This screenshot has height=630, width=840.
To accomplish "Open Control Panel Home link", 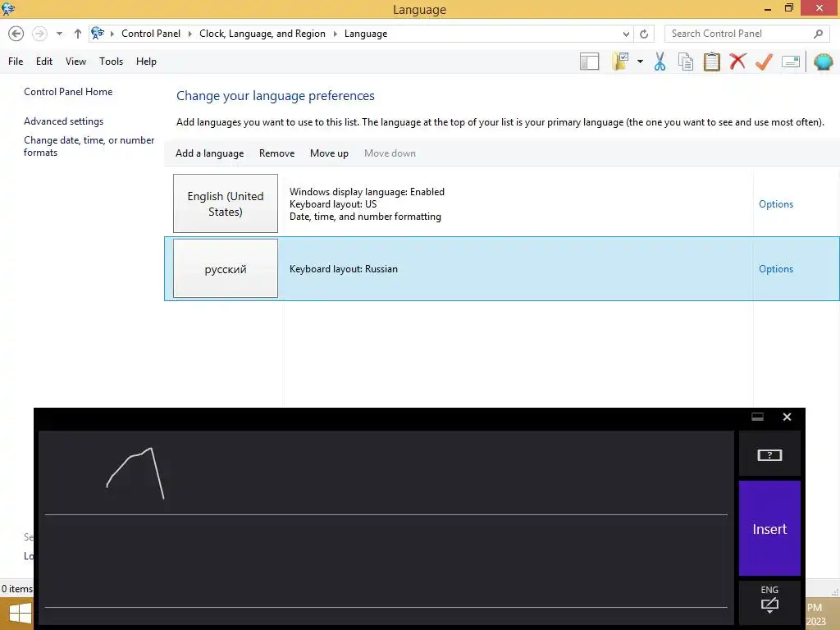I will pyautogui.click(x=68, y=92).
